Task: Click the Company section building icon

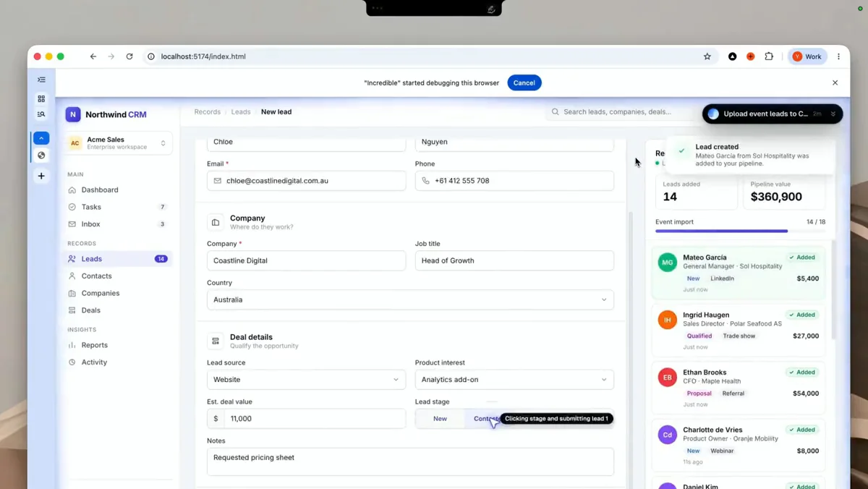Action: (216, 222)
